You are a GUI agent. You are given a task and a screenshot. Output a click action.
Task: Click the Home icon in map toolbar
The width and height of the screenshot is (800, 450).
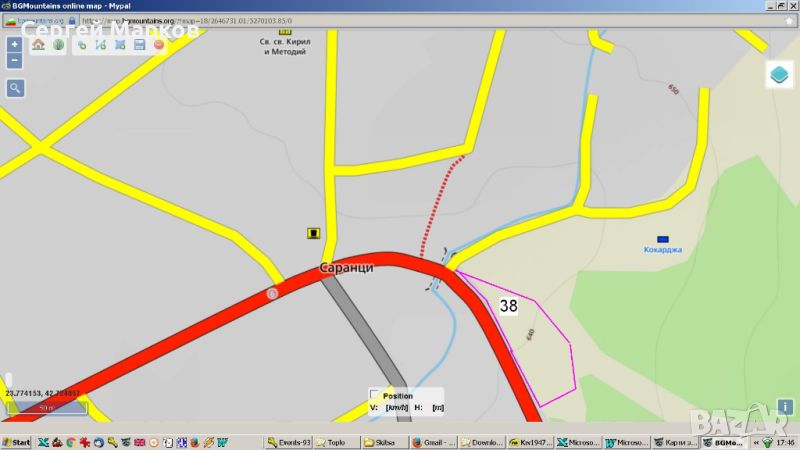(39, 45)
